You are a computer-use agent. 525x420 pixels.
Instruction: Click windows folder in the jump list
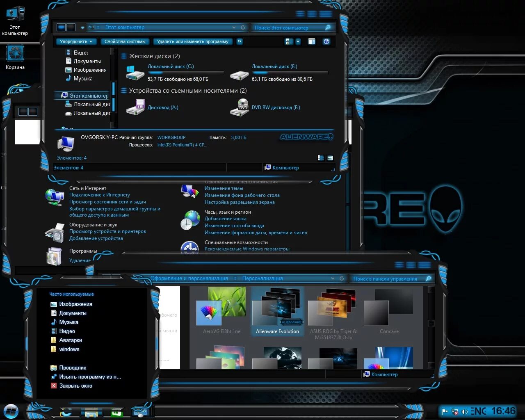pyautogui.click(x=65, y=349)
